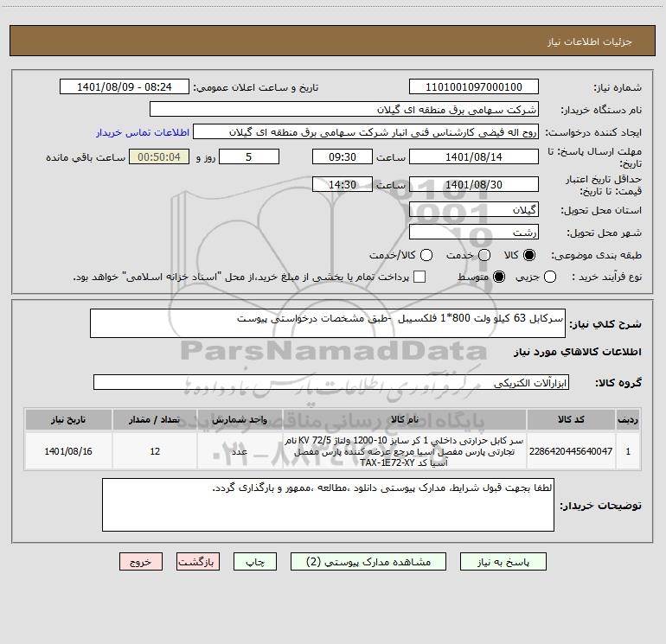Click the announcement date field 1401/08/09 - 08:24
Image resolution: width=666 pixels, height=644 pixels.
(x=125, y=86)
